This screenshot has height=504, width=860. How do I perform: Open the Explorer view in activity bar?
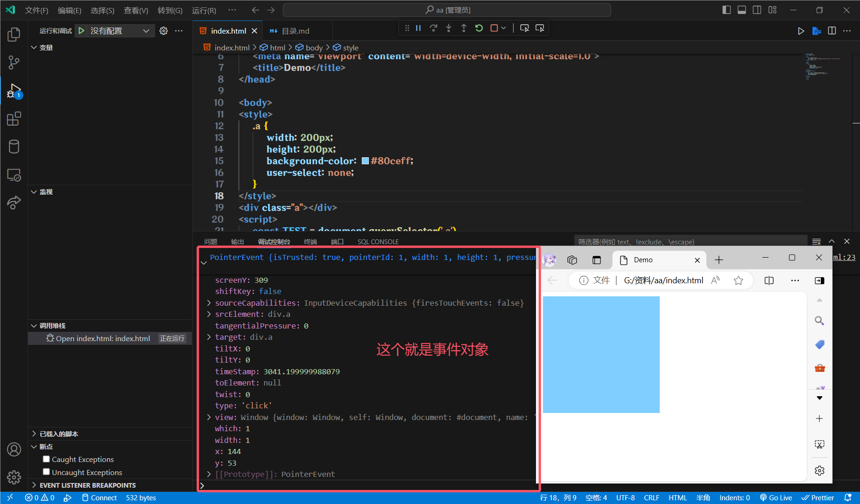[14, 35]
